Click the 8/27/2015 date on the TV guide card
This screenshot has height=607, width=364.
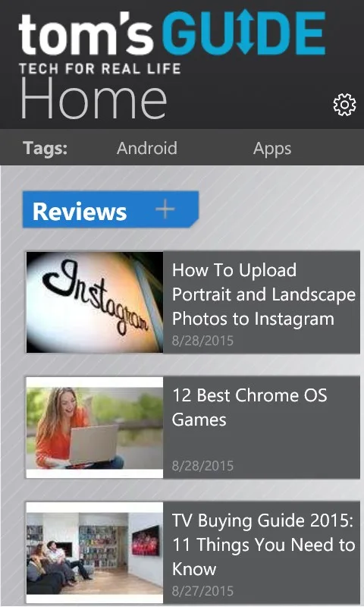point(202,591)
